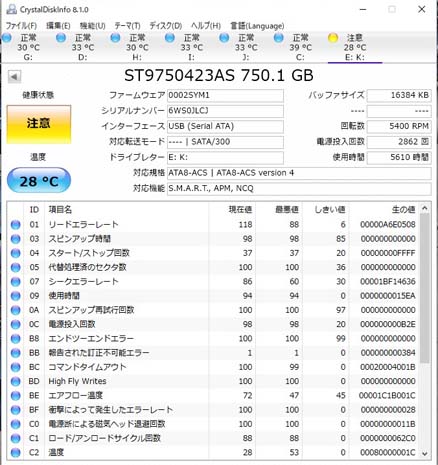Open the テーマ(T) menu
438x465 pixels.
[x=127, y=26]
